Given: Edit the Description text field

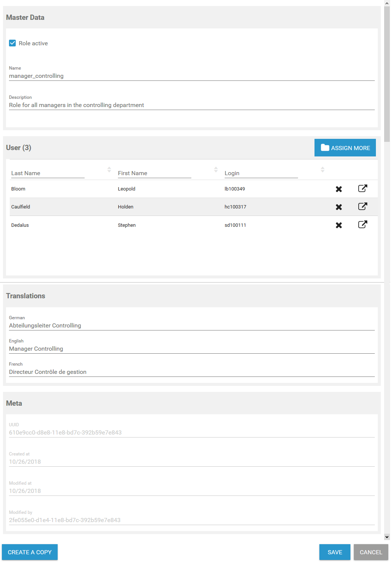Looking at the screenshot, I should [x=192, y=105].
